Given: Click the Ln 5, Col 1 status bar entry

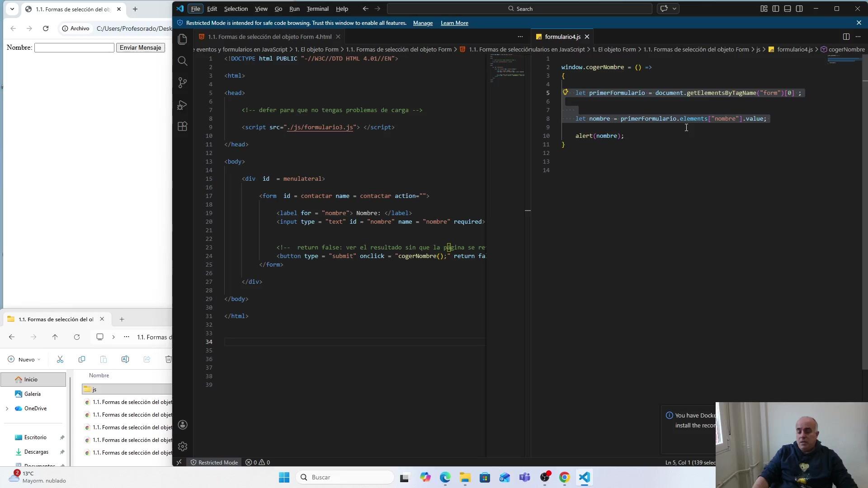Looking at the screenshot, I should coord(690,462).
